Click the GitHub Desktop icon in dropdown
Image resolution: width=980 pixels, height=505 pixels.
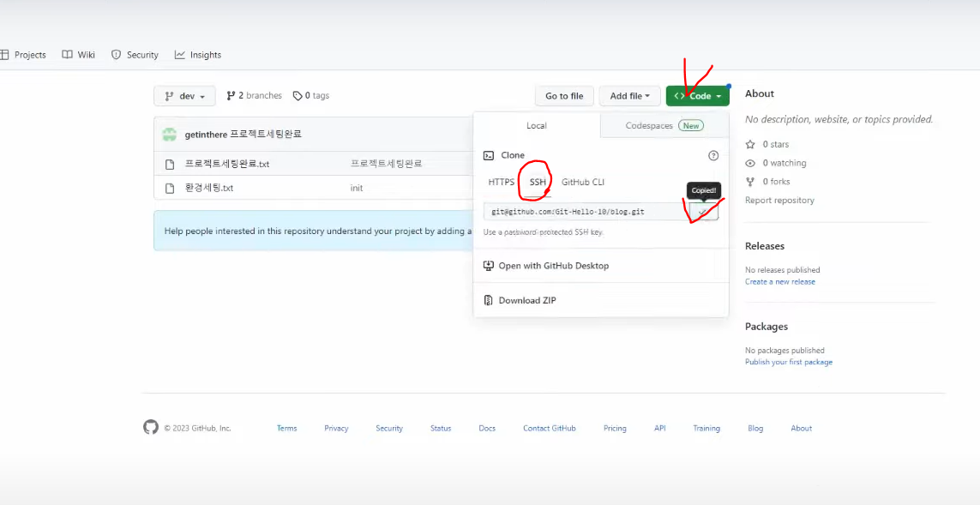pyautogui.click(x=489, y=266)
